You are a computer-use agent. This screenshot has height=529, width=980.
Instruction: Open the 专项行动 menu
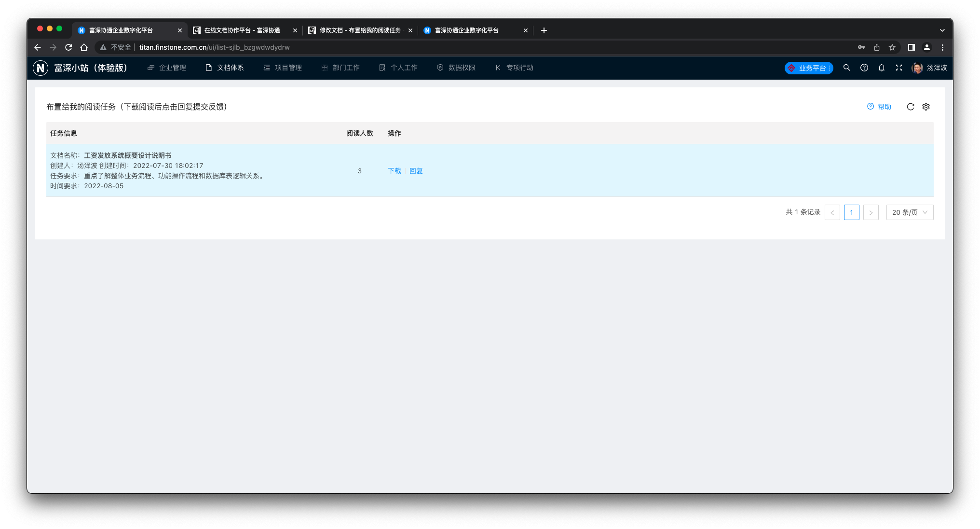click(514, 68)
